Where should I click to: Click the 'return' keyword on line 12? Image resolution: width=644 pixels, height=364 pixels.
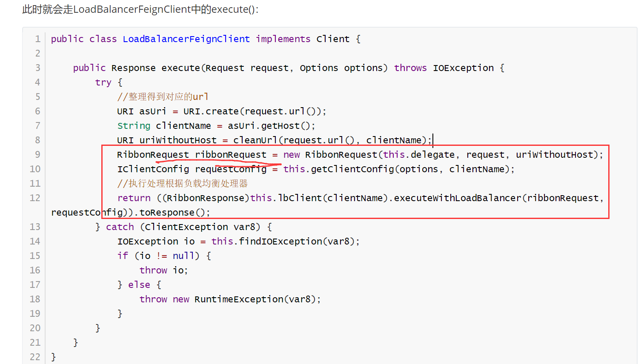(134, 198)
